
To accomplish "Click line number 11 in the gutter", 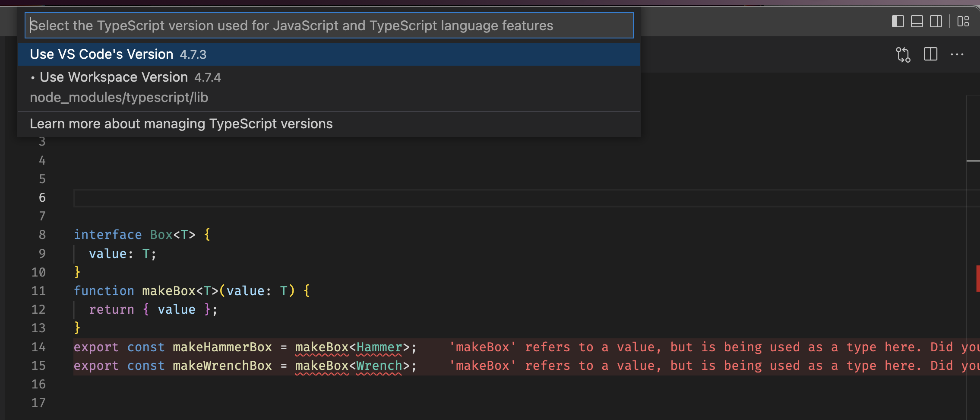I will (38, 291).
